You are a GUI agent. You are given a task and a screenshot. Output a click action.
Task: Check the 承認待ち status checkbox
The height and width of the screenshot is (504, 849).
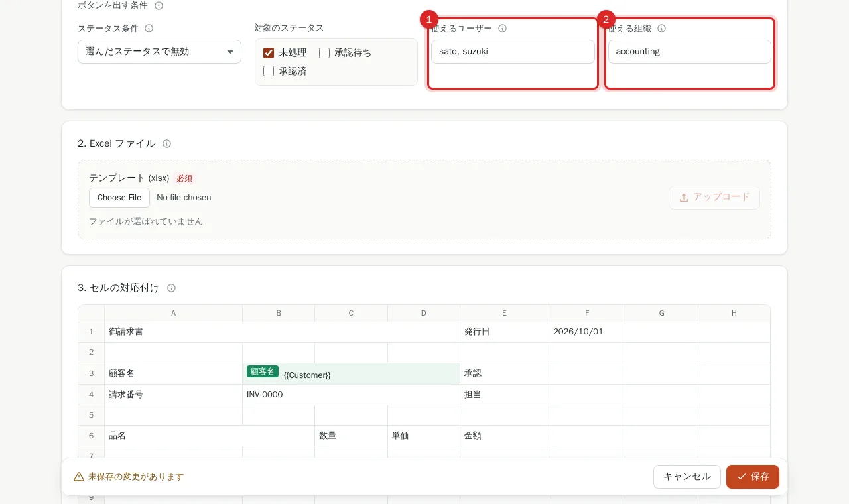click(x=324, y=53)
